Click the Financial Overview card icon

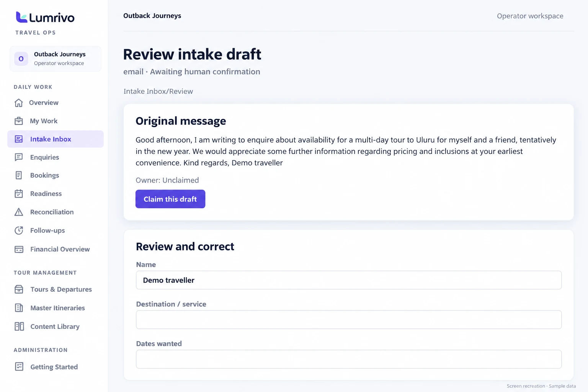[19, 249]
